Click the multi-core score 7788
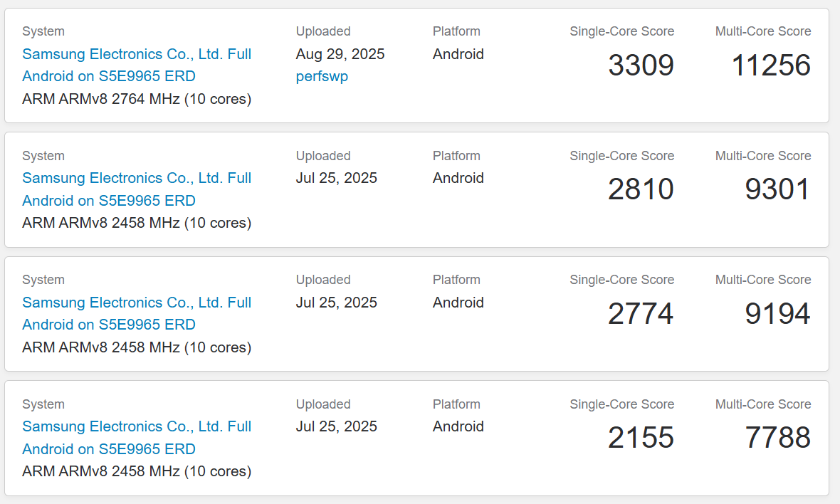Viewport: 840px width, 504px height. tap(777, 438)
